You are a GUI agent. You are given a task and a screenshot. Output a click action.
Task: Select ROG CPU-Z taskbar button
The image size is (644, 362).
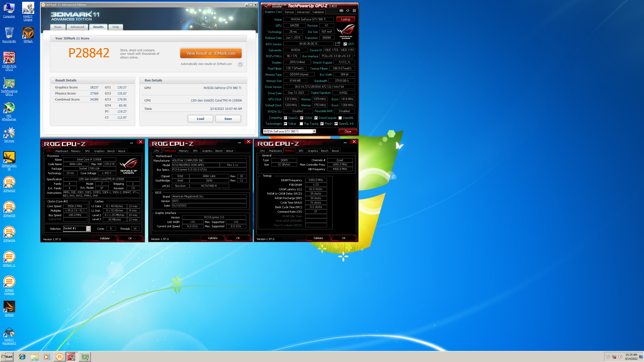pos(71,356)
